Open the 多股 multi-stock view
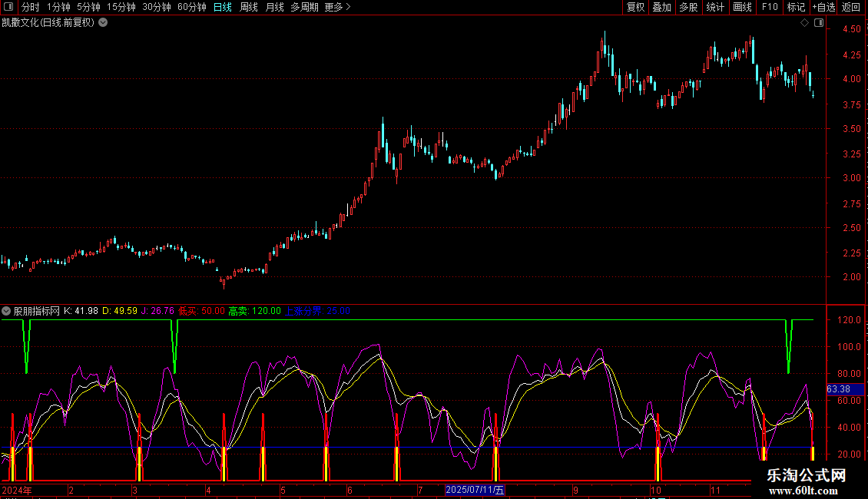Screen dimensions: 868x499 point(688,7)
